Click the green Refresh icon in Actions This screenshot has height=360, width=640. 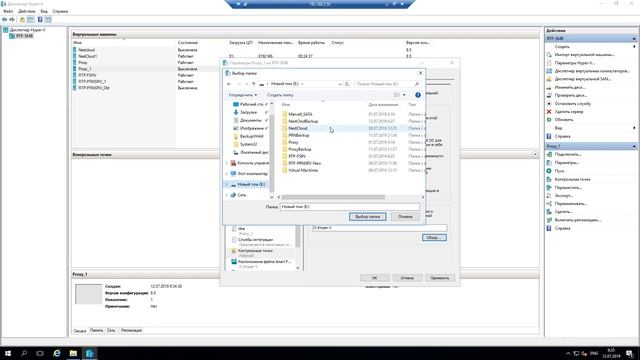(x=549, y=120)
